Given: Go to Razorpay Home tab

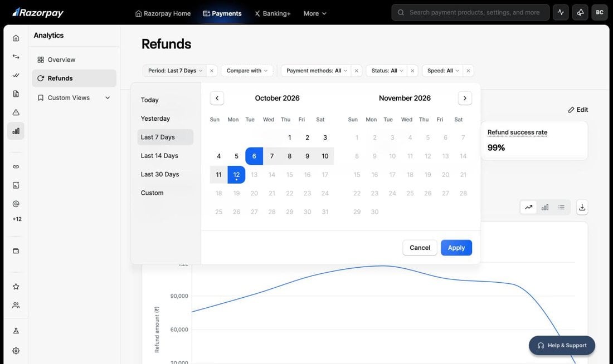Looking at the screenshot, I should [163, 13].
